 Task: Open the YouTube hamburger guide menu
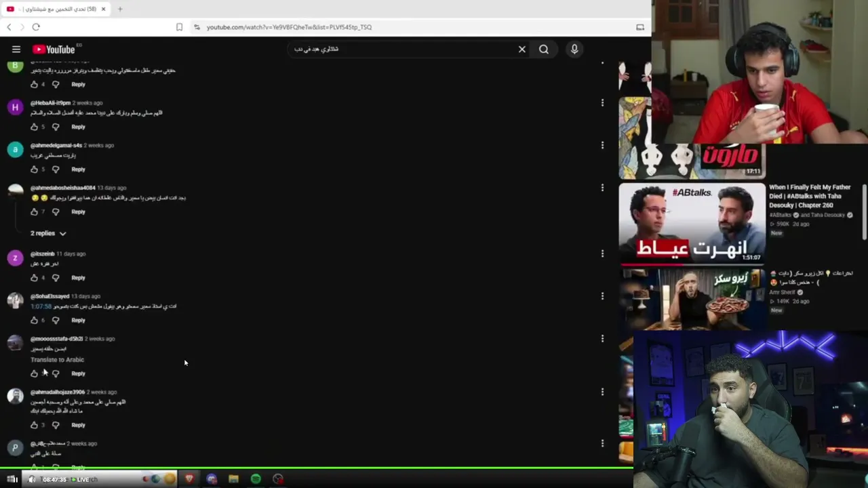pyautogui.click(x=16, y=49)
